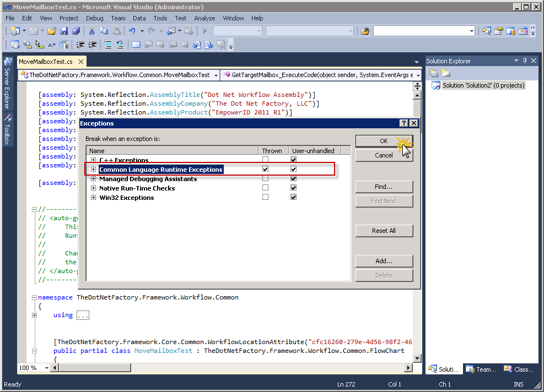Open Solution Explorer via toolbar magnifier icon

point(487,31)
